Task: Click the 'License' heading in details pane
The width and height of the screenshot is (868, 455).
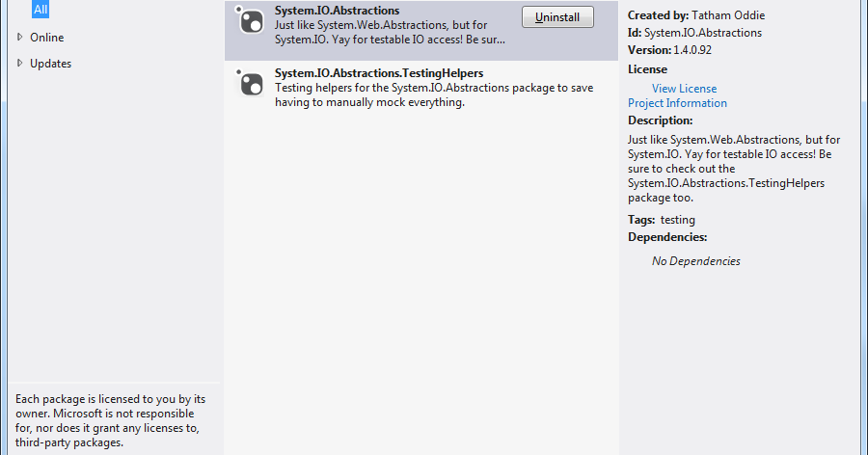Action: 647,69
